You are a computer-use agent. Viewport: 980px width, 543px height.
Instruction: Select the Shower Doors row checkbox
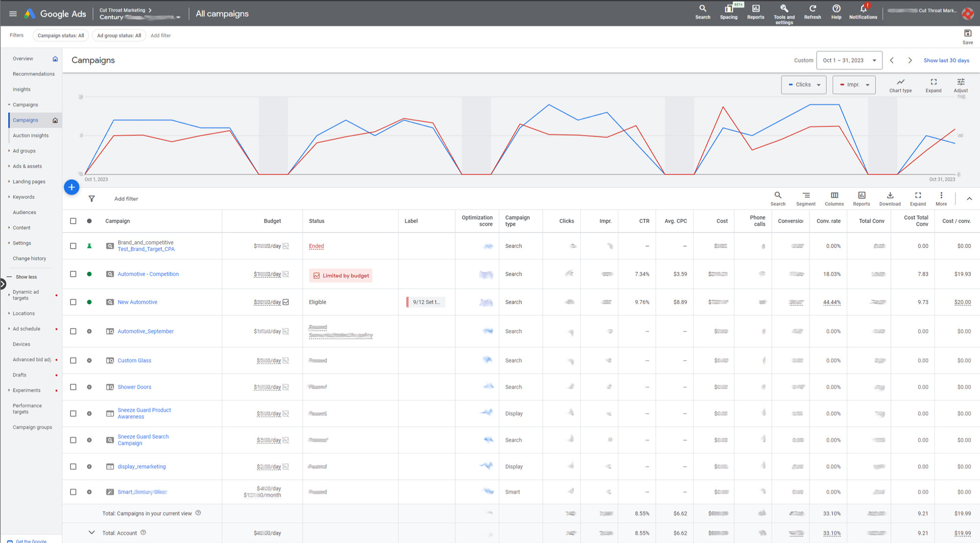point(73,387)
